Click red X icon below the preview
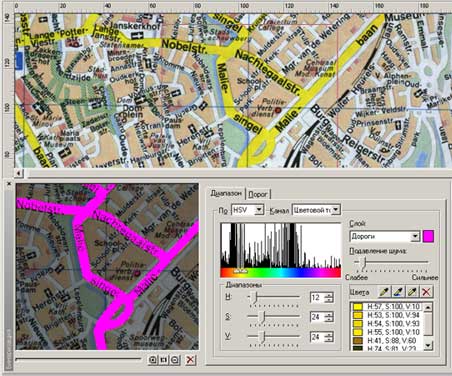 [x=190, y=360]
